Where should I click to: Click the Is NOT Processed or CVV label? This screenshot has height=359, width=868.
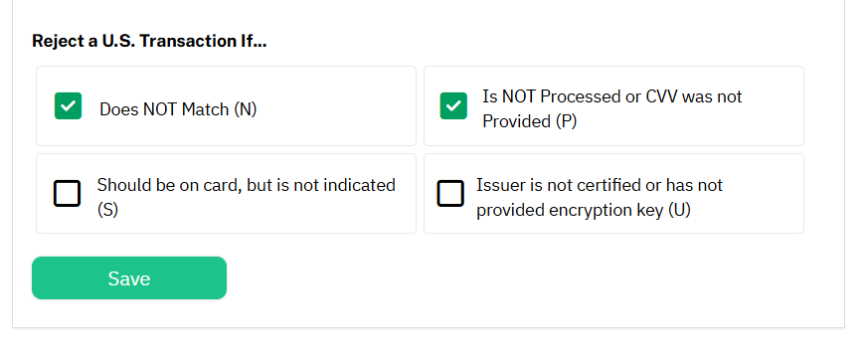click(x=612, y=108)
